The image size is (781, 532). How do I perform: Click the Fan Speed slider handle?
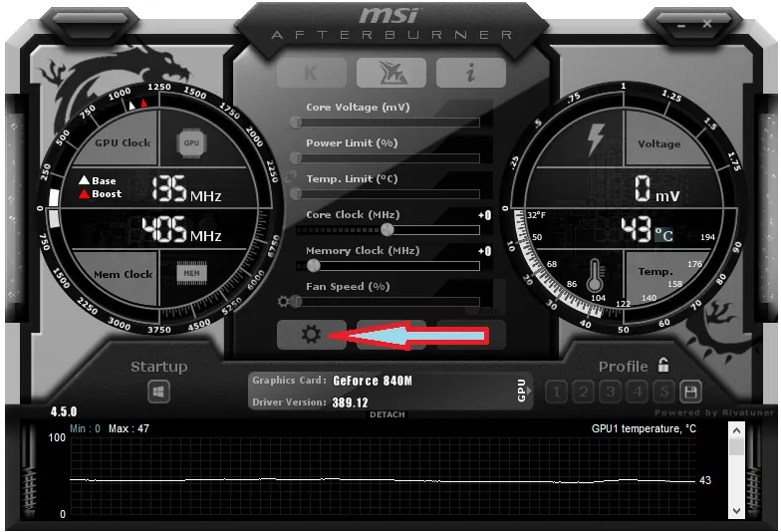297,301
